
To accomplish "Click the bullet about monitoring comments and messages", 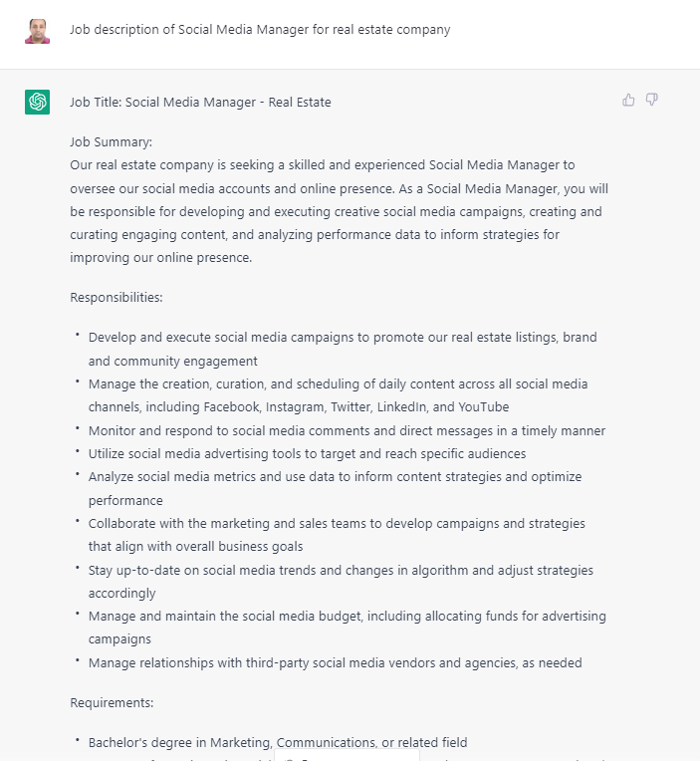I will coord(347,430).
